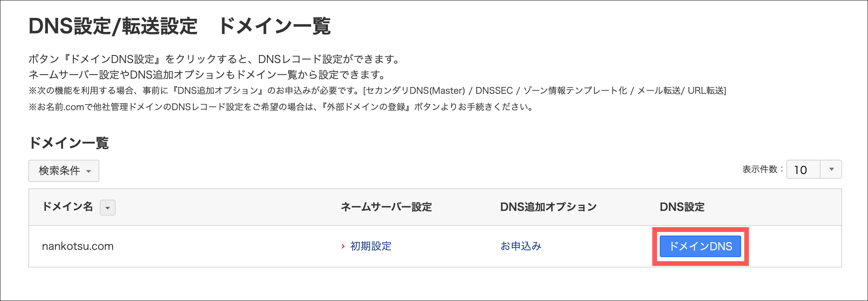Click the ドメイン名 column header
This screenshot has height=301, width=868.
pos(67,207)
